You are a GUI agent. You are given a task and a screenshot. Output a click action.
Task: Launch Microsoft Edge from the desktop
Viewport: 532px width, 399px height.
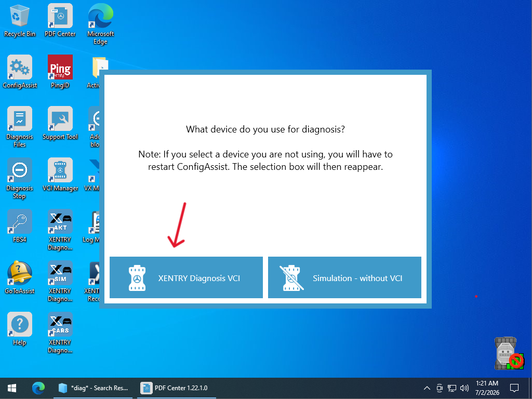pos(100,24)
